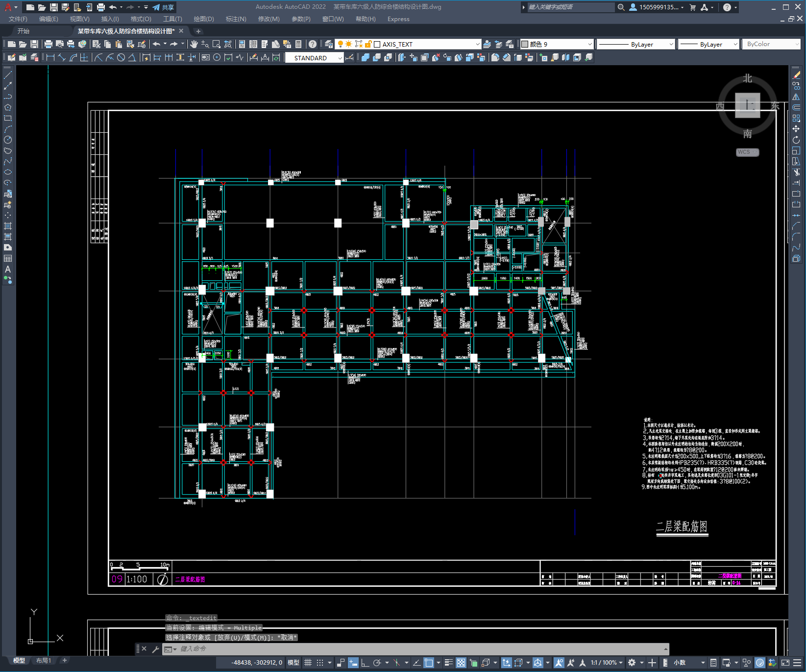This screenshot has width=806, height=672.
Task: Toggle the layer lock icon in layer control
Action: pyautogui.click(x=368, y=44)
